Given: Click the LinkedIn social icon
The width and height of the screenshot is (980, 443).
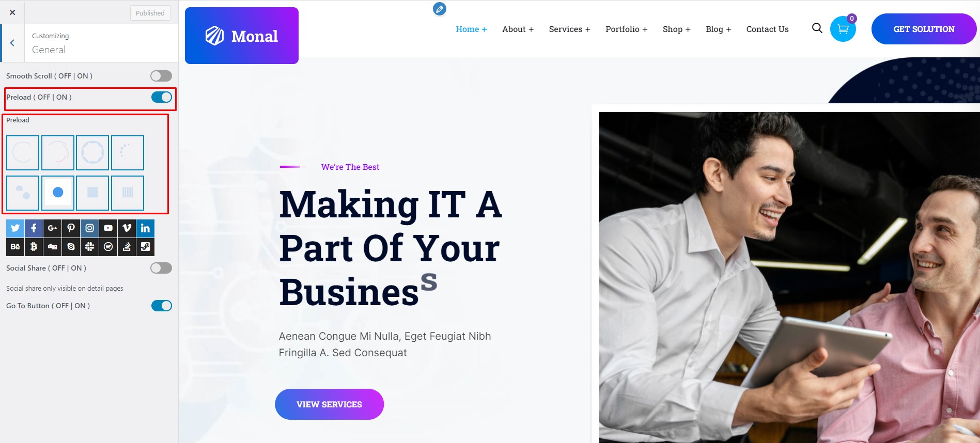Looking at the screenshot, I should tap(145, 228).
